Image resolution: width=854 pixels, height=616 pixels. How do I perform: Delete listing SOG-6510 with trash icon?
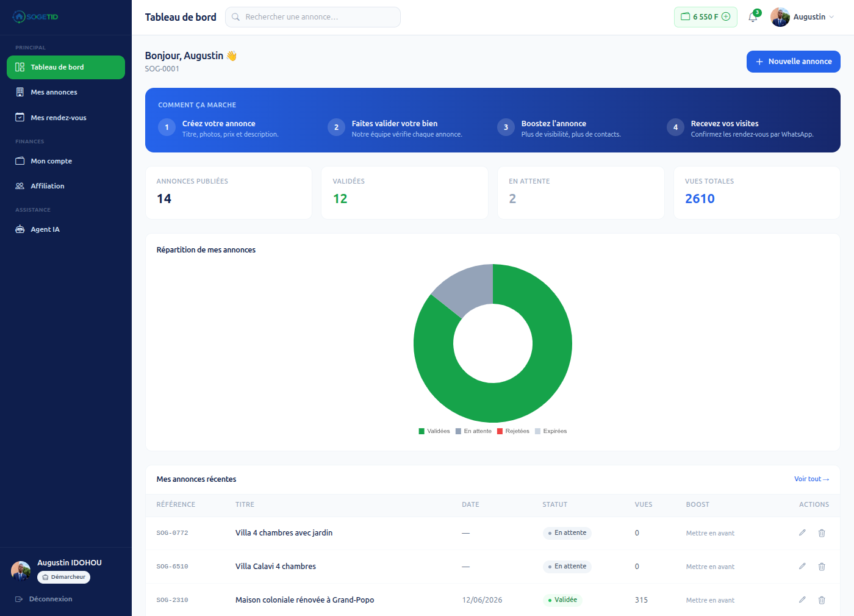tap(822, 567)
